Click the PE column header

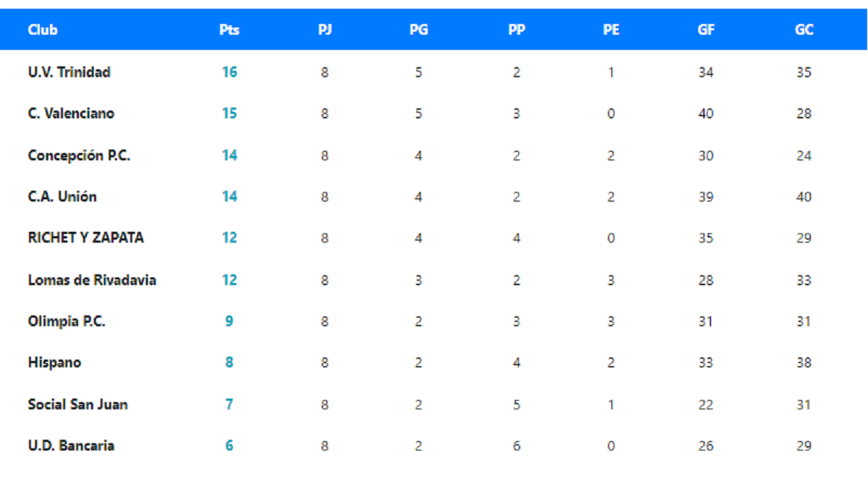pos(611,30)
